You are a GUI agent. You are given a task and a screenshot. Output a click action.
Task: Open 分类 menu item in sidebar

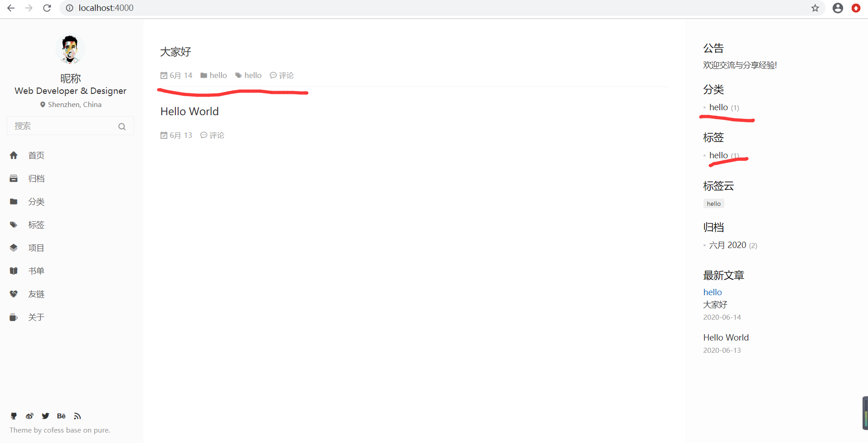pos(36,202)
